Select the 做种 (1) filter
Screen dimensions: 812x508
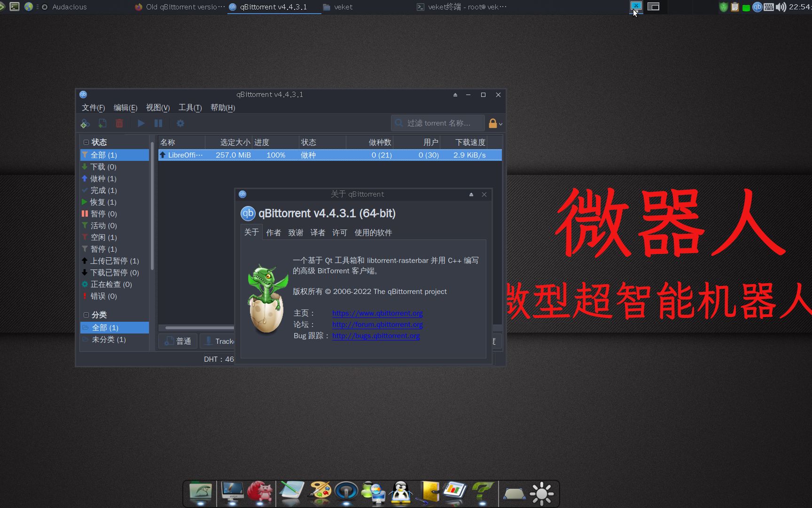tap(115, 178)
